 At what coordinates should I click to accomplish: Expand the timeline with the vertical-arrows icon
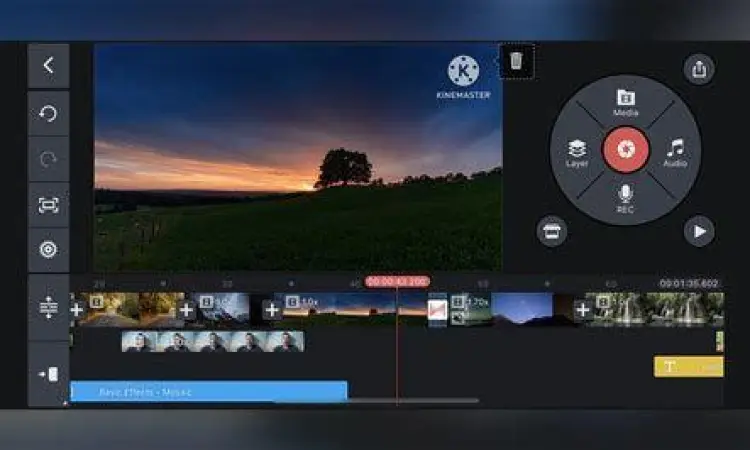point(48,307)
